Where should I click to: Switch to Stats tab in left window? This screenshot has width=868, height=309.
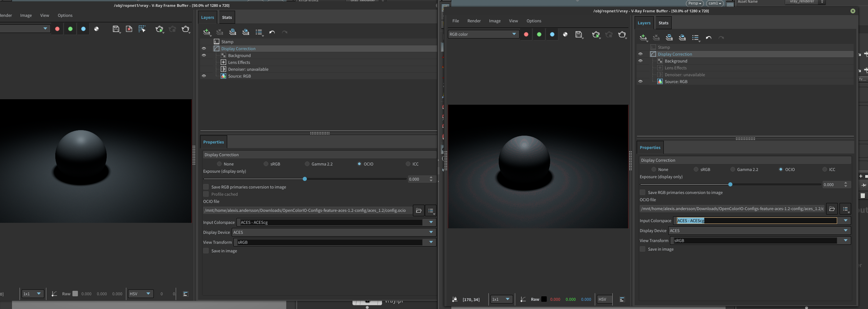point(227,18)
